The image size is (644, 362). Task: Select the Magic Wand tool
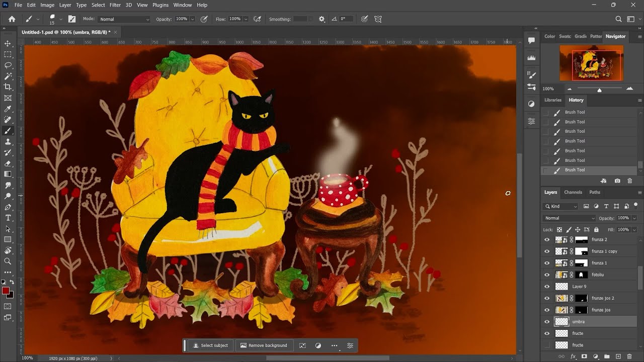pyautogui.click(x=8, y=76)
